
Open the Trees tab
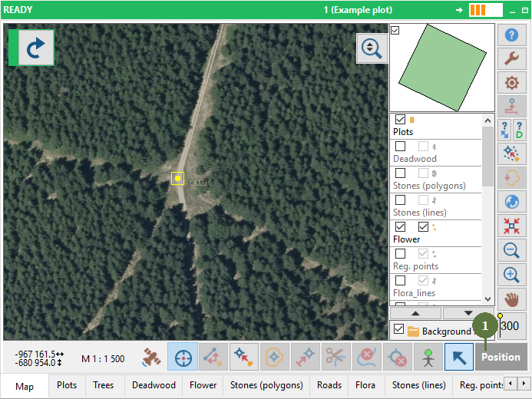point(104,385)
